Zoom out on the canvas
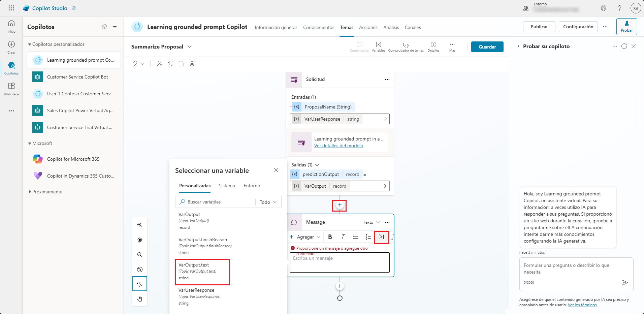644x314 pixels. (x=140, y=255)
